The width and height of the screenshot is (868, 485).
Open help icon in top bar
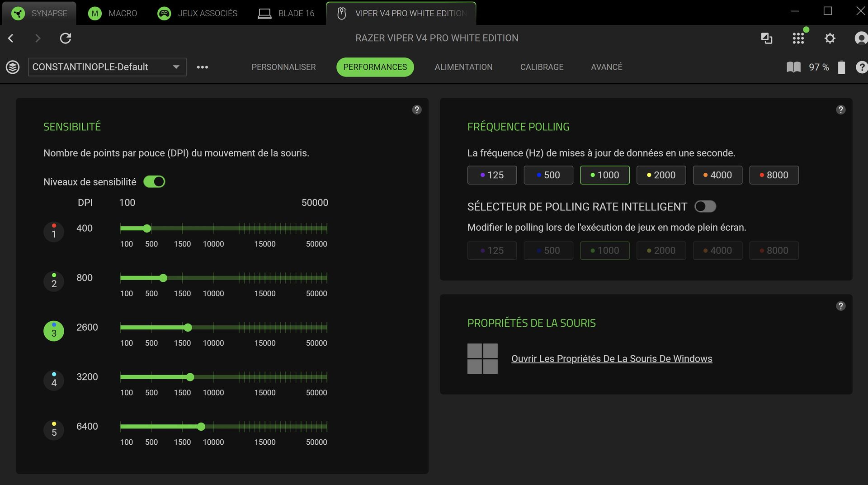point(862,67)
